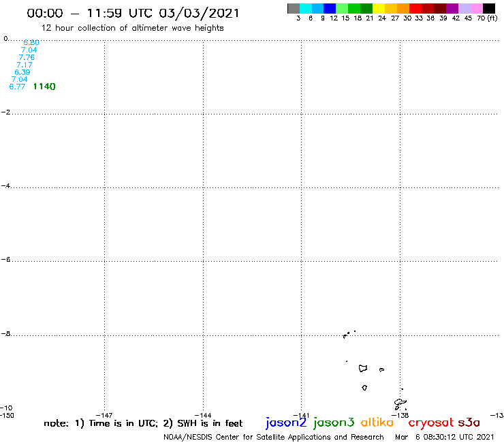Click the -4 latitude axis label
The image size is (504, 443).
point(5,185)
